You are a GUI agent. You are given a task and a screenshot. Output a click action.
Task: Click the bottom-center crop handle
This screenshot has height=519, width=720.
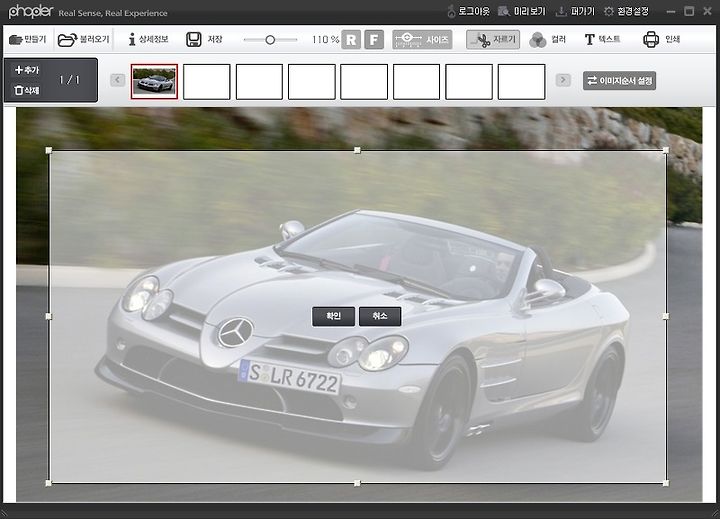coord(357,483)
